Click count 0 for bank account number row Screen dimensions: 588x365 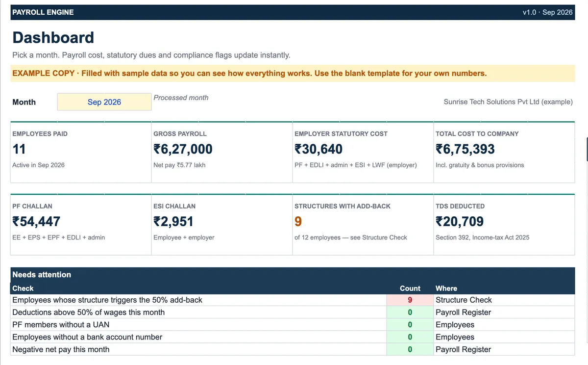point(410,337)
